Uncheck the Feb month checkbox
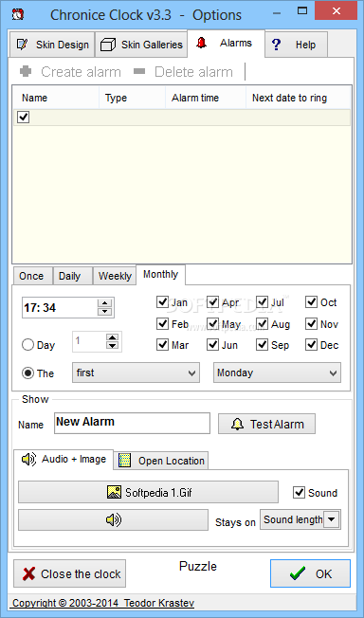 point(162,324)
